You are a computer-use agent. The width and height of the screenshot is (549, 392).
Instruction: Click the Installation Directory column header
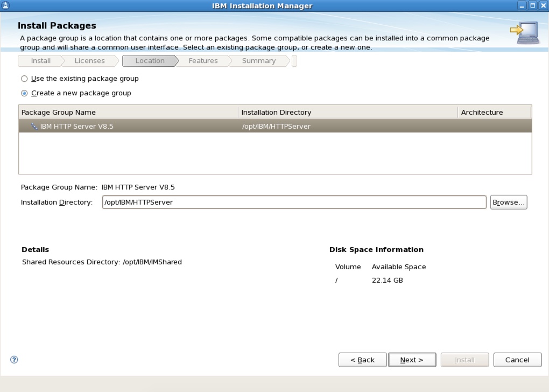point(348,112)
